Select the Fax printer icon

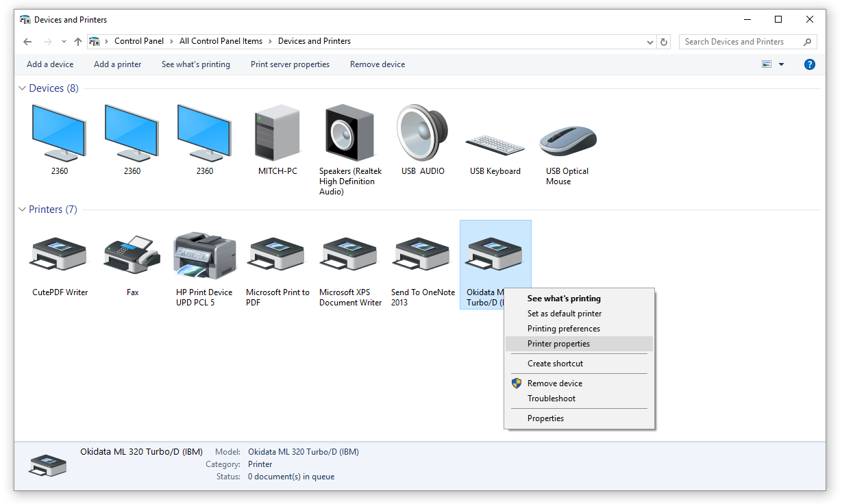click(132, 254)
